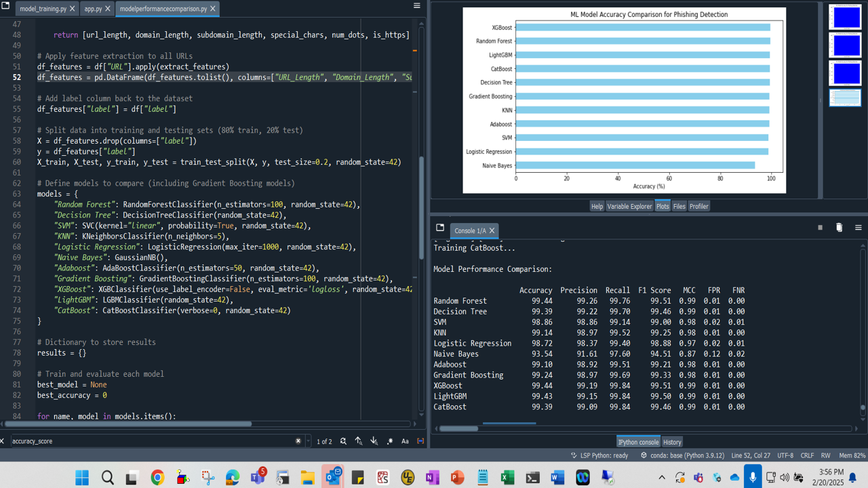The width and height of the screenshot is (868, 488).
Task: Toggle case sensitive Aa search option
Action: click(405, 441)
